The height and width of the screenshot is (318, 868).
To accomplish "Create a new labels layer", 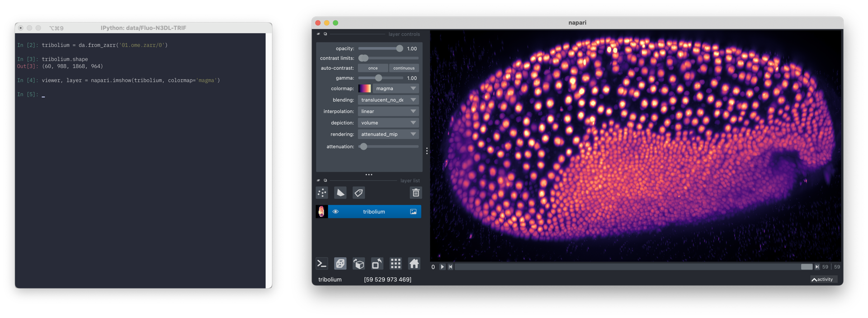I will [x=359, y=193].
